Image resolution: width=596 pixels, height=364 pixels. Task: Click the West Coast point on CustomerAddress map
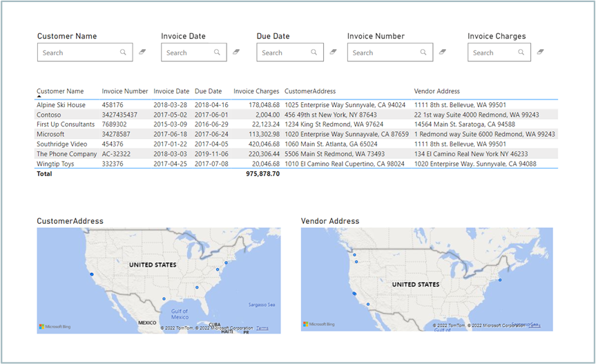[92, 274]
